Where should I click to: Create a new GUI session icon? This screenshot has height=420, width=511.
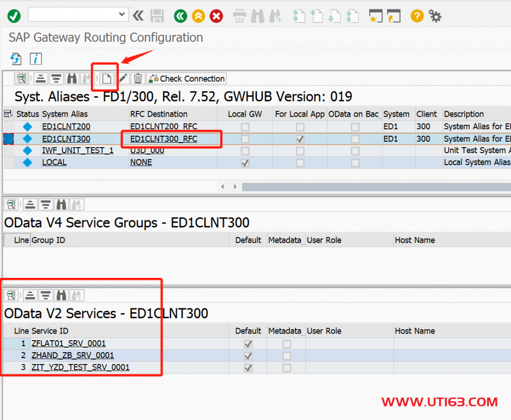click(376, 16)
